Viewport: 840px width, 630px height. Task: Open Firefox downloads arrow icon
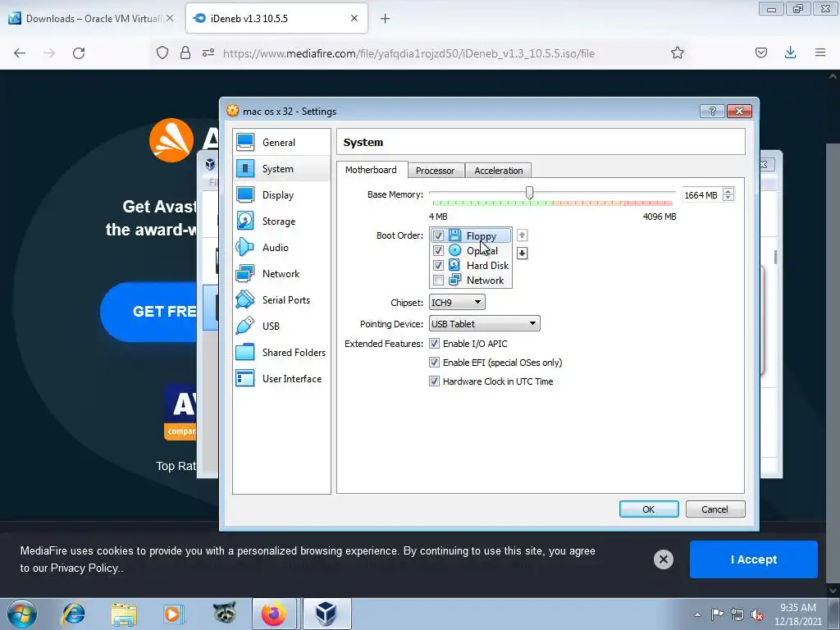tap(790, 52)
